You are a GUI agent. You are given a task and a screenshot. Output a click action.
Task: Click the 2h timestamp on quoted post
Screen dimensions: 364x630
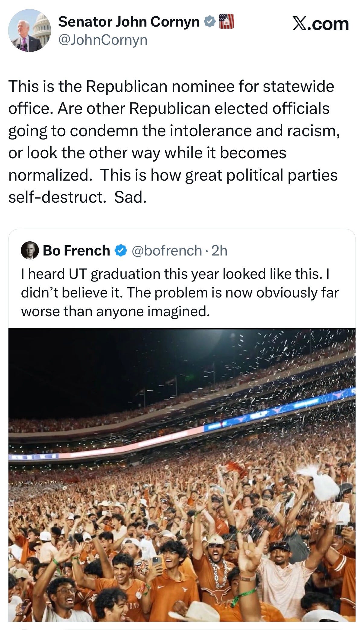coord(219,251)
